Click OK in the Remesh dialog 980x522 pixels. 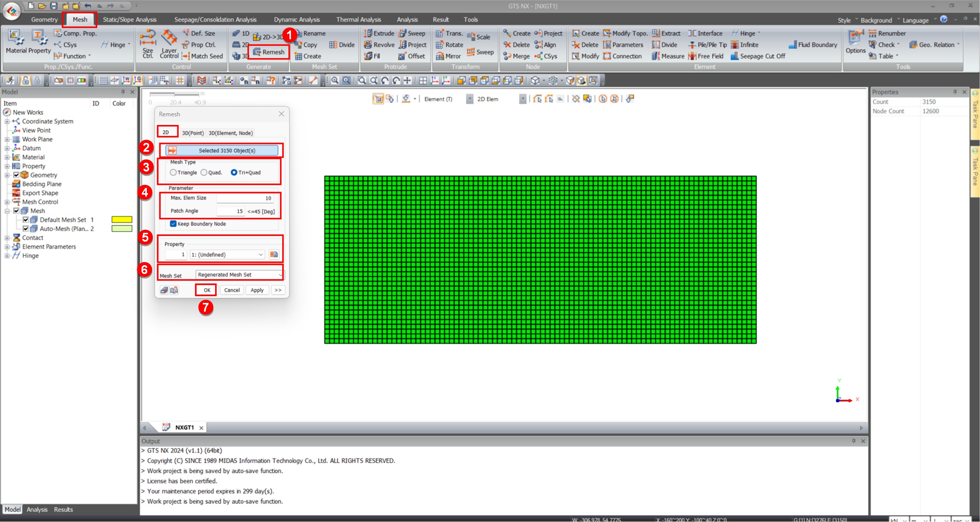(x=207, y=290)
